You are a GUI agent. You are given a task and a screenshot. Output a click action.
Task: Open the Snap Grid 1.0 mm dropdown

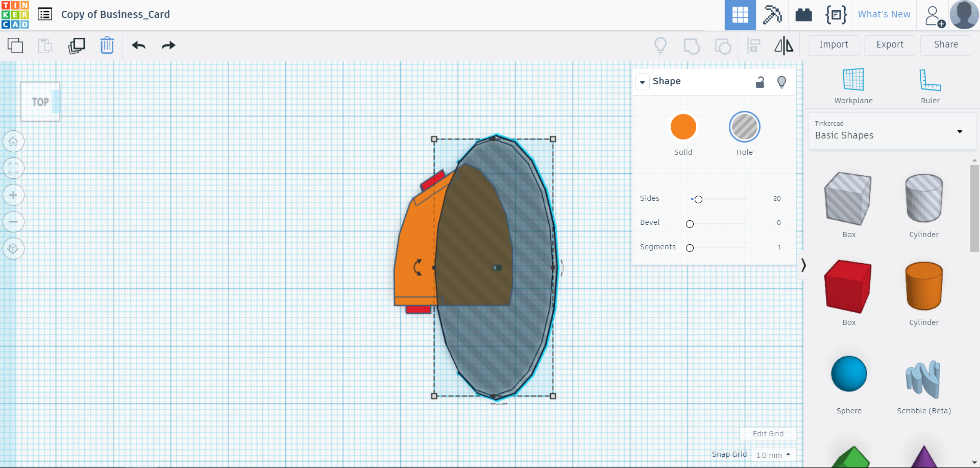(x=774, y=455)
